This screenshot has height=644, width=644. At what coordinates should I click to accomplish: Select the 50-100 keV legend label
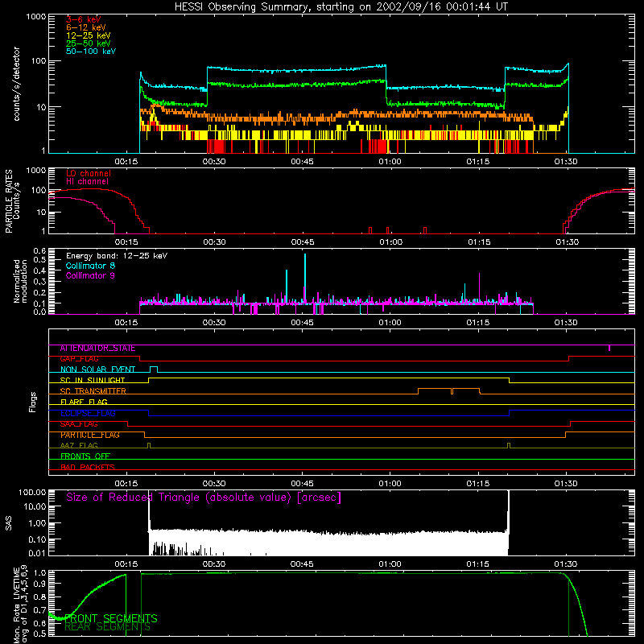coord(91,52)
